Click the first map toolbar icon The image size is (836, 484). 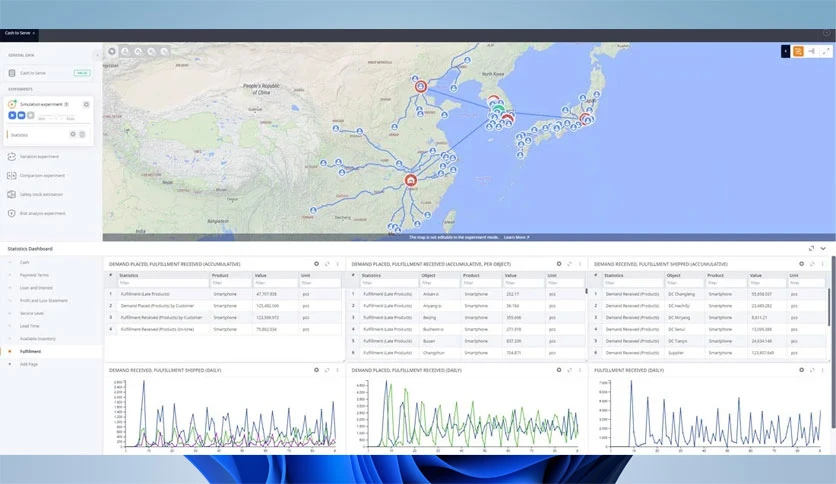coord(112,51)
